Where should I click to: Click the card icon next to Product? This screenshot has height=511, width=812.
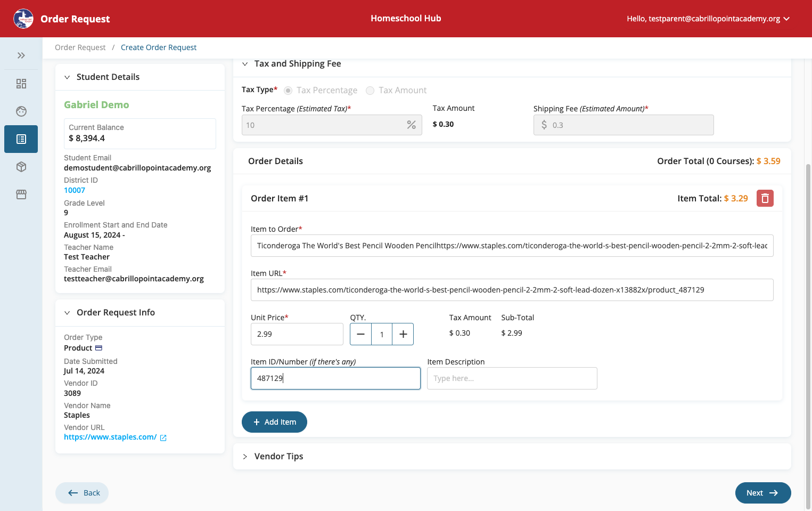(x=99, y=348)
